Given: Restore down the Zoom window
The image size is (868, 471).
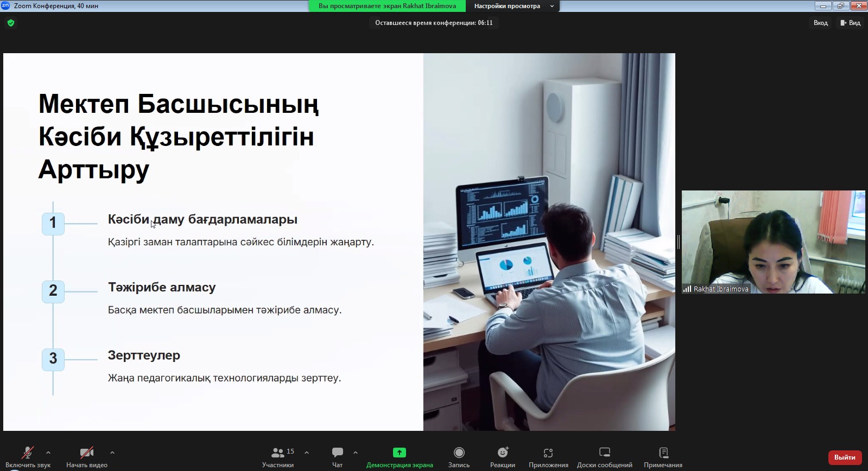Looking at the screenshot, I should tap(841, 6).
